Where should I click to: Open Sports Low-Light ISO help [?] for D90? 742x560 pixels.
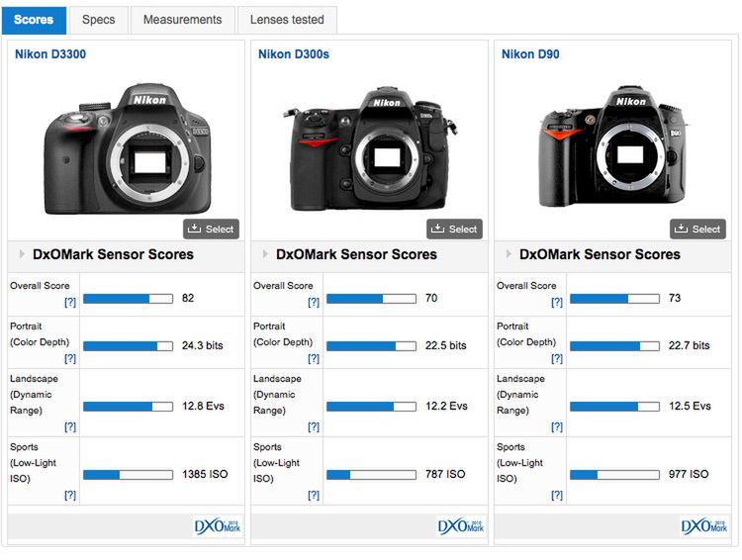pyautogui.click(x=556, y=495)
